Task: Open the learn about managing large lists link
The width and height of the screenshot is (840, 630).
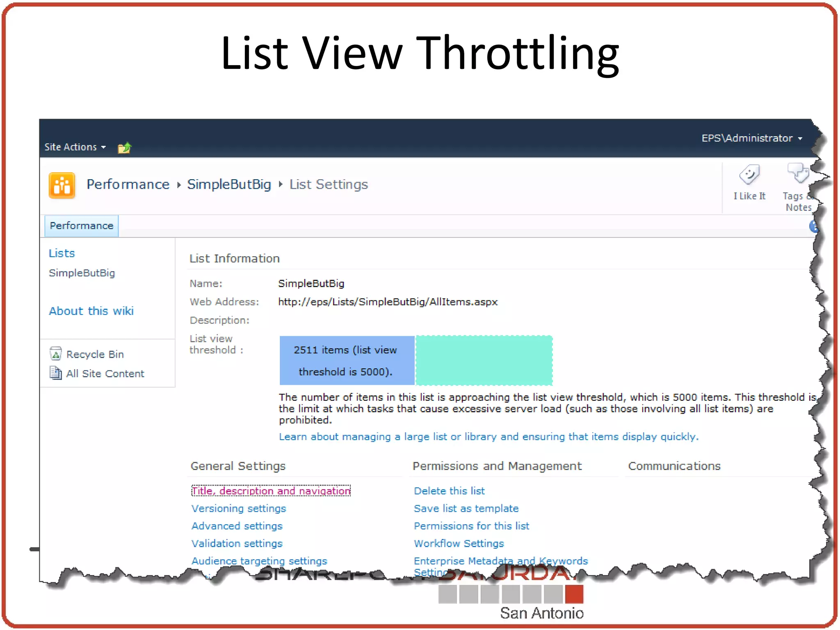Action: pyautogui.click(x=488, y=436)
